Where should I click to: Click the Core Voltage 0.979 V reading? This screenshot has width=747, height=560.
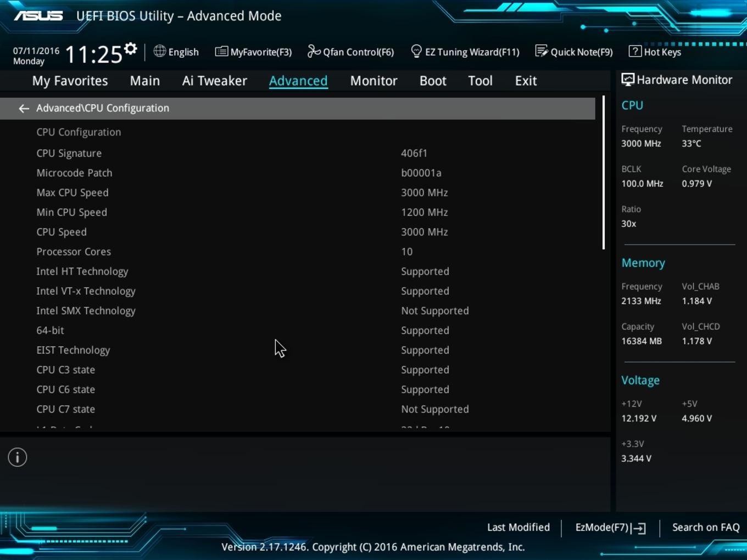click(697, 183)
